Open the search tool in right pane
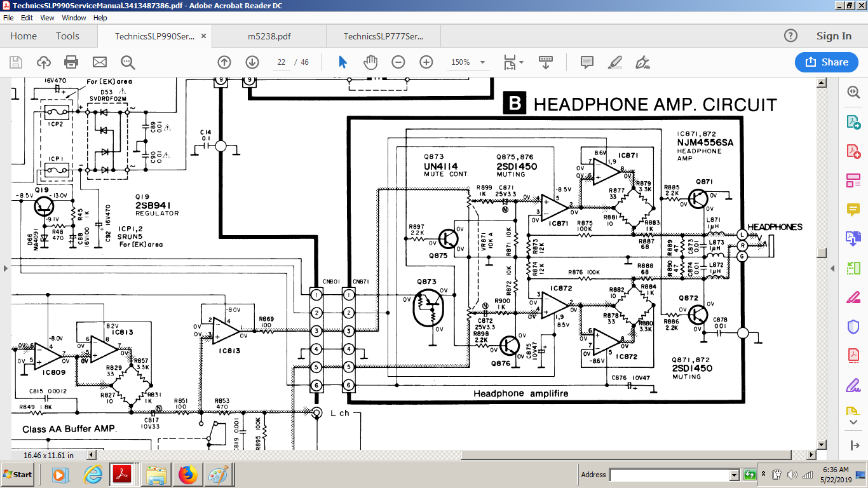This screenshot has height=488, width=868. click(x=853, y=92)
